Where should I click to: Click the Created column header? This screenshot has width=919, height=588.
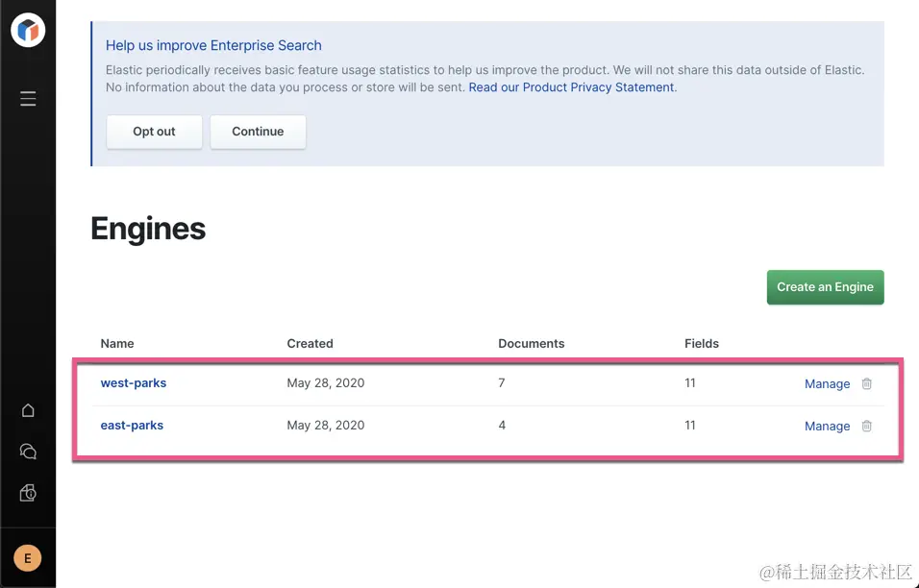point(310,344)
